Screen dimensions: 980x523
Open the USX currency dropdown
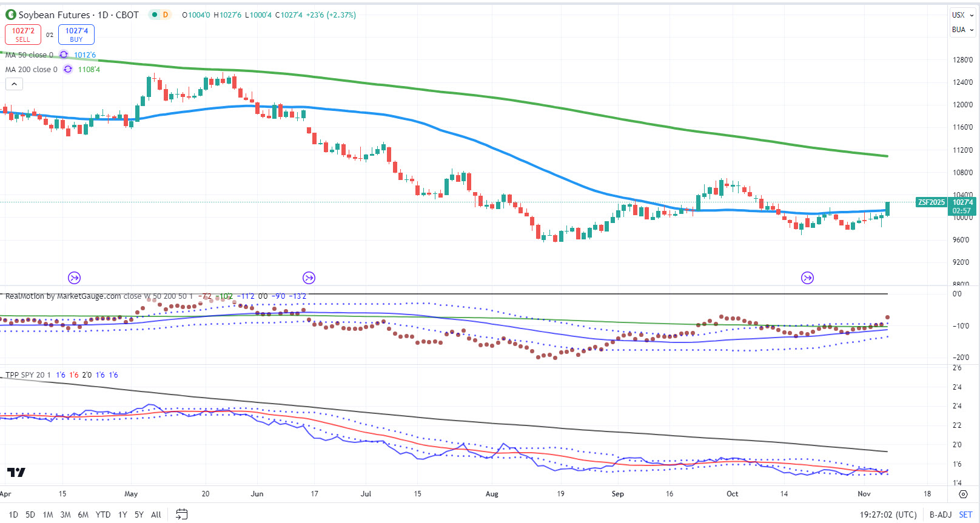962,15
